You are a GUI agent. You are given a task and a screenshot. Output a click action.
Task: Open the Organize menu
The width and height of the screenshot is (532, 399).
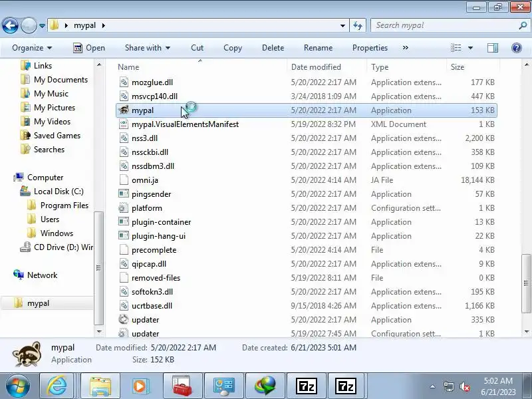point(32,48)
